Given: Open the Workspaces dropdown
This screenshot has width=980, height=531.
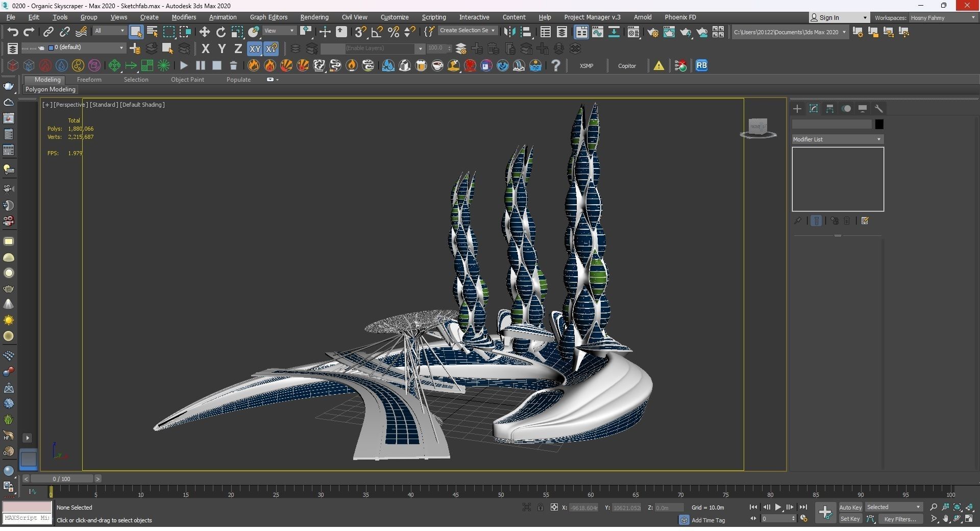Looking at the screenshot, I should pos(943,18).
